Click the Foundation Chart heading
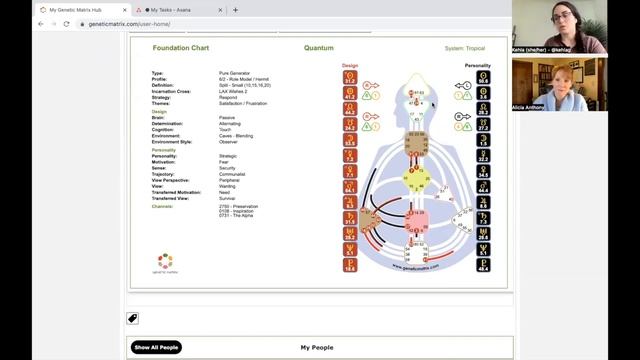Screen dimensions: 640x360 click(x=181, y=48)
